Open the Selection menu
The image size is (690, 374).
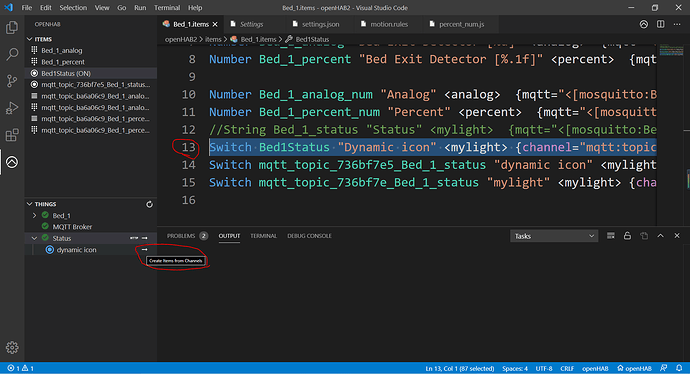[x=73, y=7]
